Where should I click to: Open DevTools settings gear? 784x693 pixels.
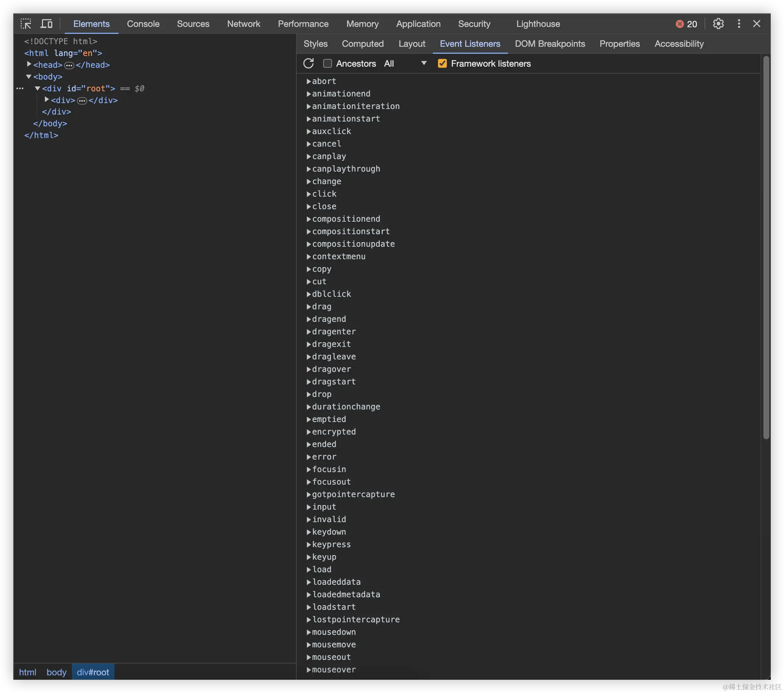pyautogui.click(x=718, y=24)
